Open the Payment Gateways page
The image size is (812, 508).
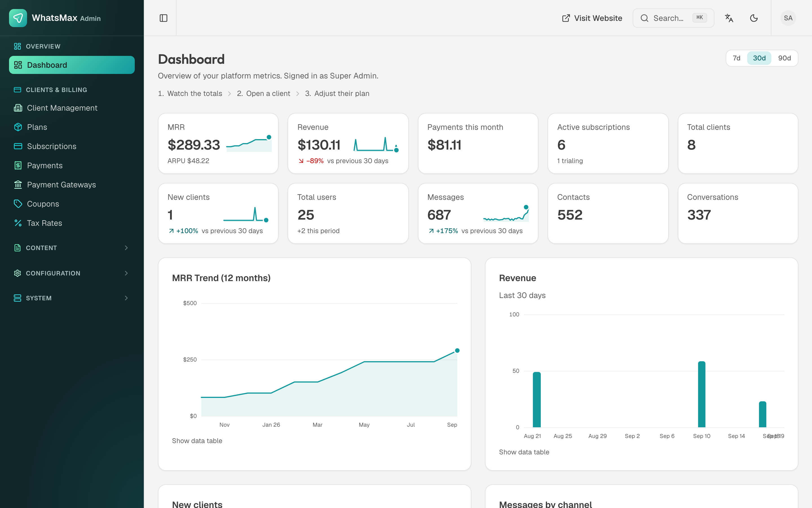point(72,185)
